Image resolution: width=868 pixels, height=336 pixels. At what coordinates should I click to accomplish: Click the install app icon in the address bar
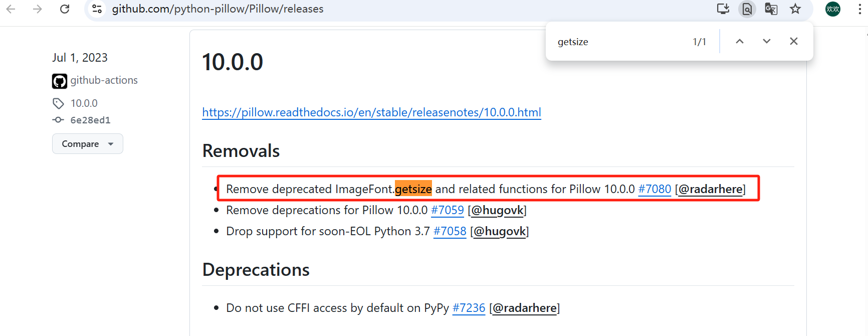(x=723, y=9)
